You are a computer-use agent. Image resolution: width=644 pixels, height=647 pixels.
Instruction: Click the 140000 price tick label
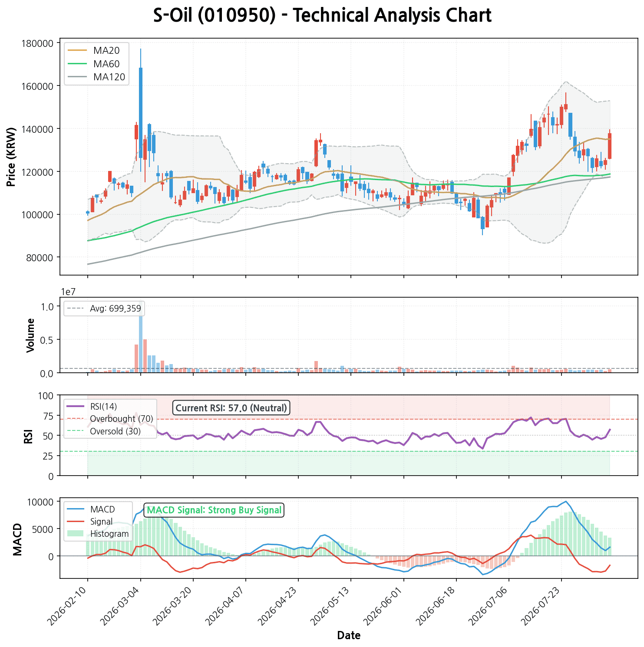tap(37, 129)
